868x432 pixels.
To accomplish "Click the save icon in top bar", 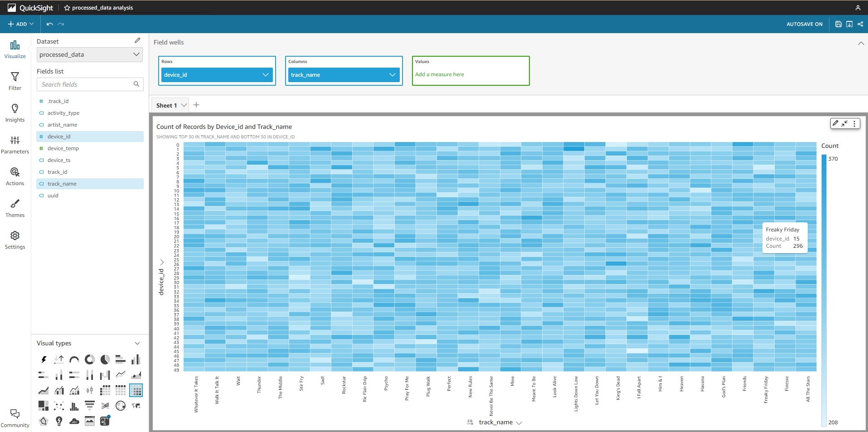I will pos(839,24).
